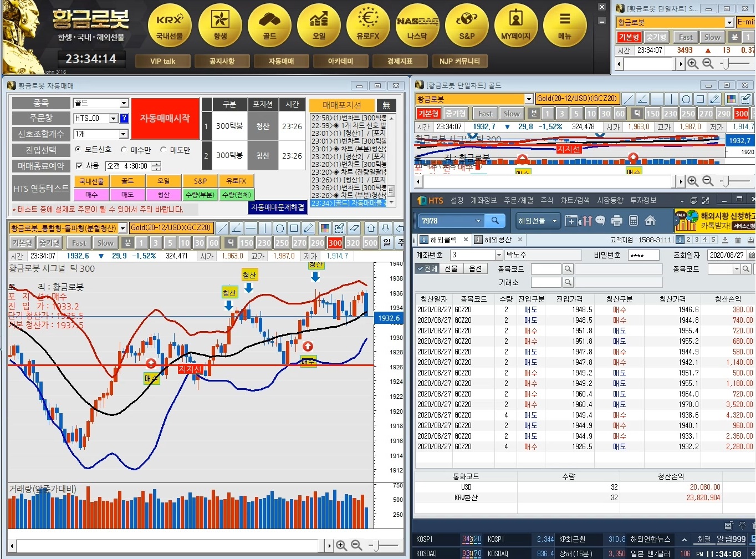
Task: Open the 오일 market icon
Action: [x=319, y=25]
